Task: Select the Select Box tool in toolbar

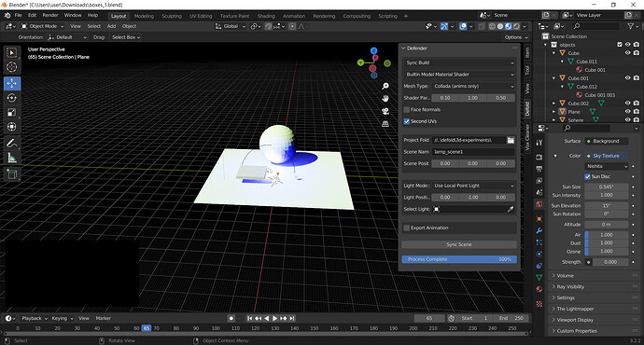Action: (12, 52)
